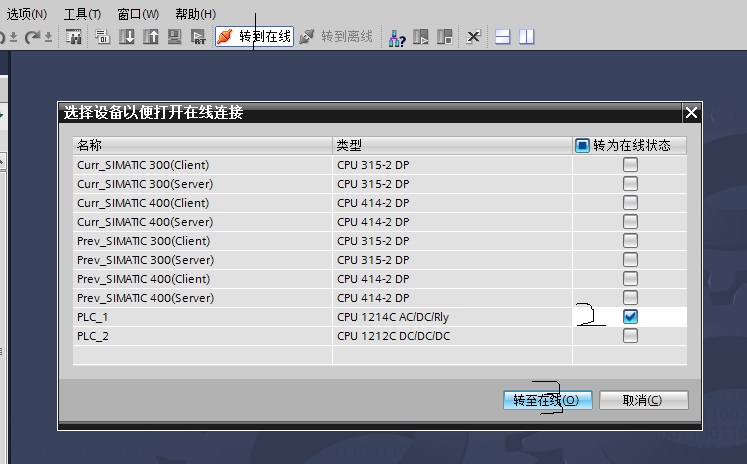Select the Prev_SIMATIC 300(Client) row name
The height and width of the screenshot is (464, 747).
pyautogui.click(x=143, y=241)
